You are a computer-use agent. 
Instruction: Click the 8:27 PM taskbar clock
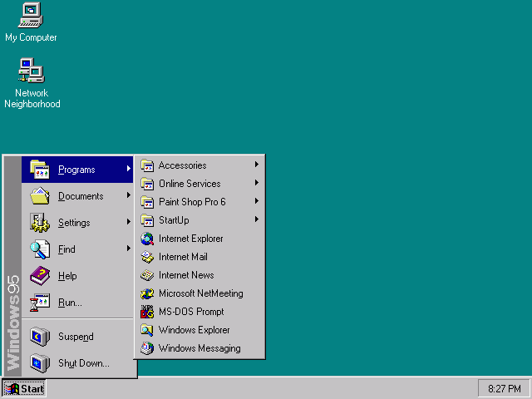504,388
